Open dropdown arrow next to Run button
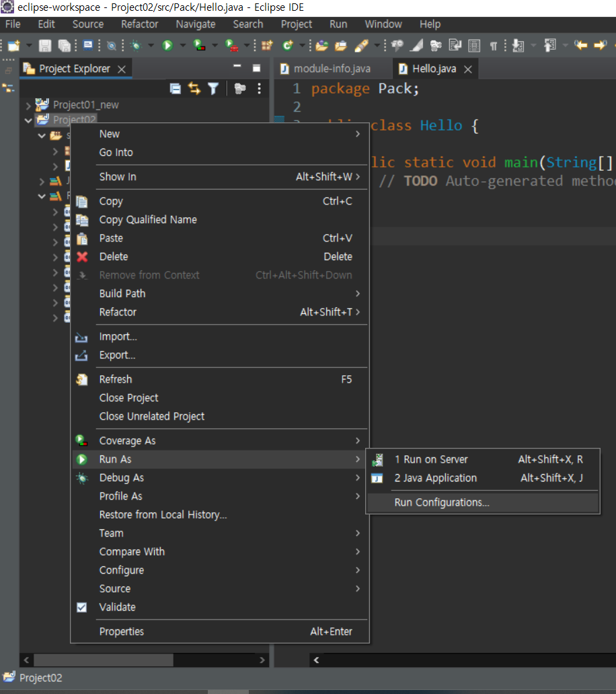 183,45
